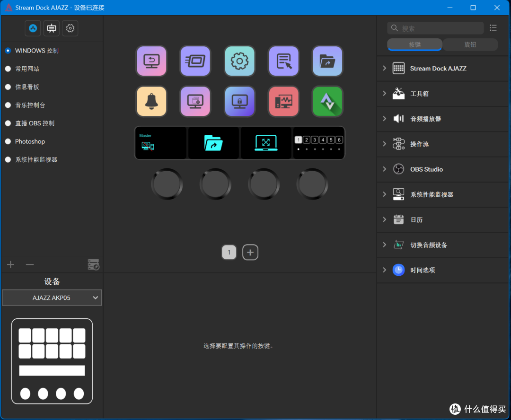
Task: Expand the 操作流 category
Action: pos(384,144)
